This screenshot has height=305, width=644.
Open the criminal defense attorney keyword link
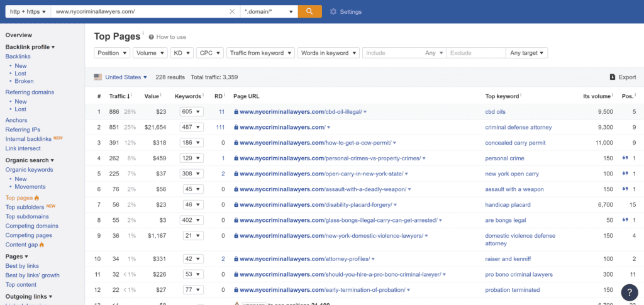[x=518, y=127]
